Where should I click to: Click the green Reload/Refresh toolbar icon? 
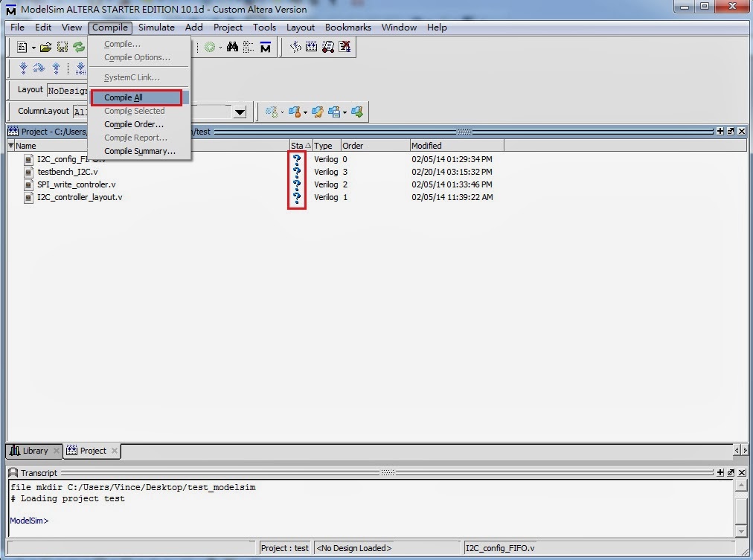[79, 46]
